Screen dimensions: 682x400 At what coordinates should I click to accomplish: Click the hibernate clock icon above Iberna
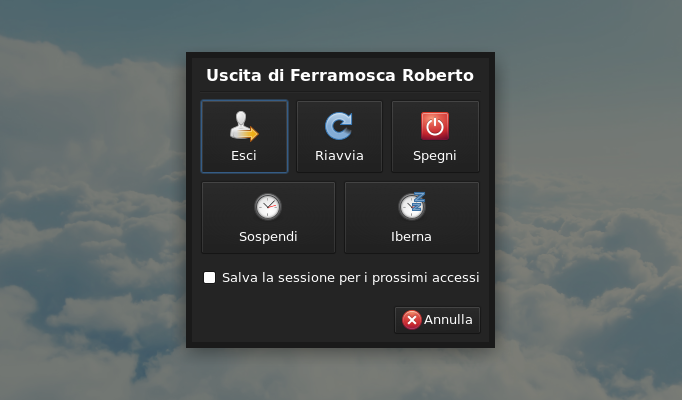[412, 206]
